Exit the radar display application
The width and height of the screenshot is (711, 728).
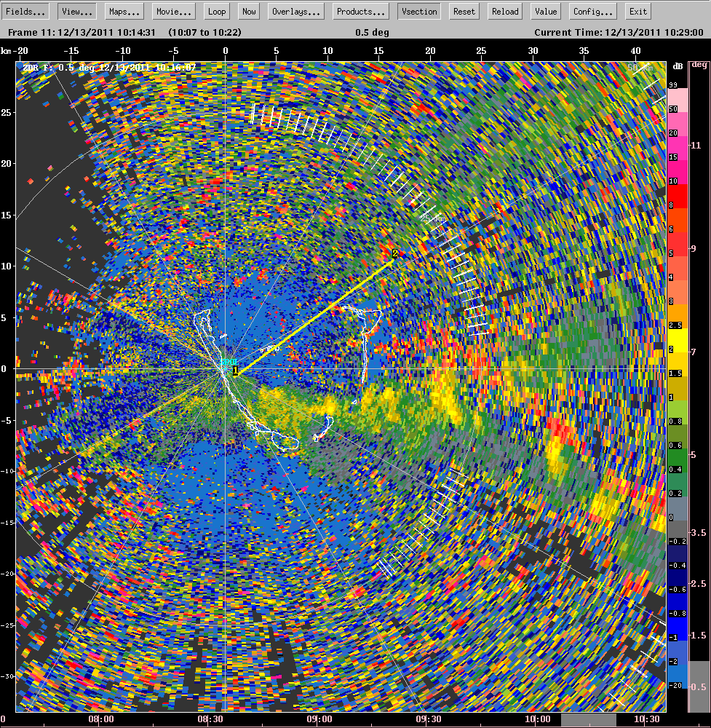(x=637, y=11)
